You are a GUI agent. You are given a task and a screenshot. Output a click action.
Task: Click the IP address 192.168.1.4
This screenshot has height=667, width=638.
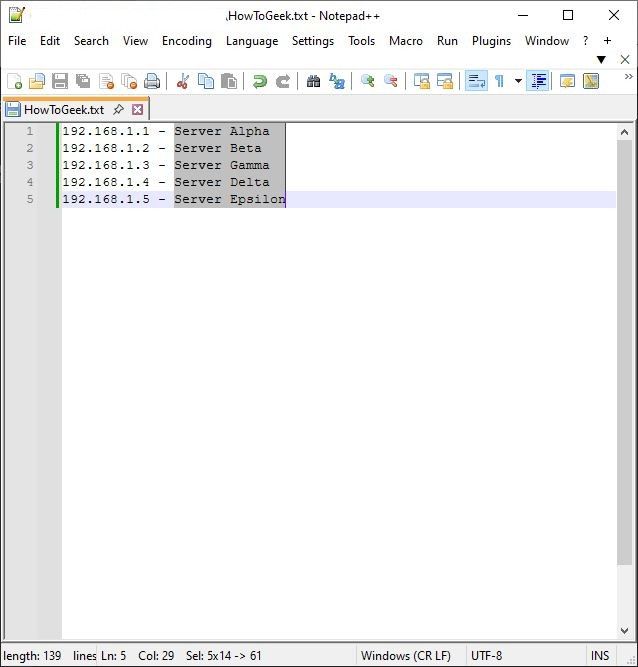(106, 182)
